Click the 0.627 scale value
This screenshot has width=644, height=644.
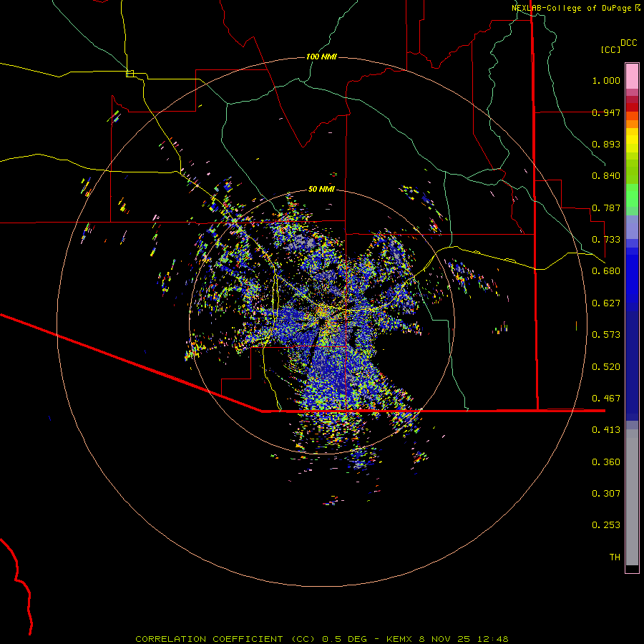point(606,303)
